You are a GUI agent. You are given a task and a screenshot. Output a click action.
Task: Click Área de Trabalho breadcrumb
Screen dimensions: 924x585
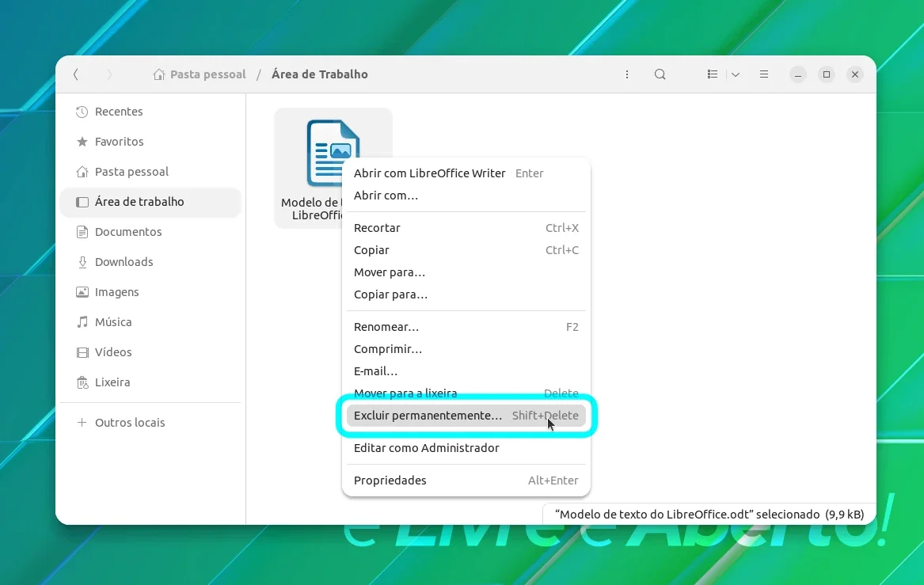pos(319,74)
